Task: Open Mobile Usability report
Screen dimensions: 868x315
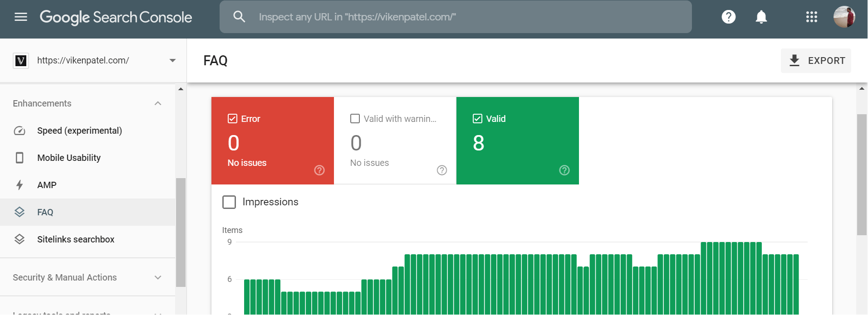Action: 88,158
